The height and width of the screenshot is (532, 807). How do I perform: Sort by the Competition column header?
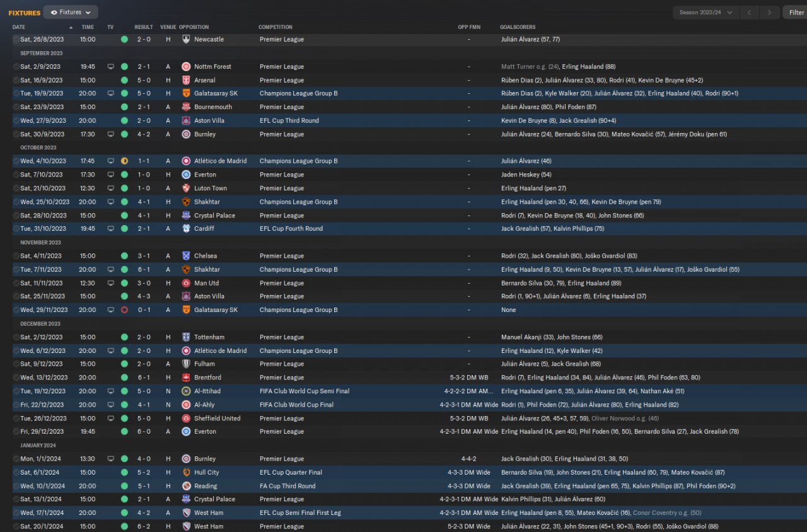(x=276, y=27)
